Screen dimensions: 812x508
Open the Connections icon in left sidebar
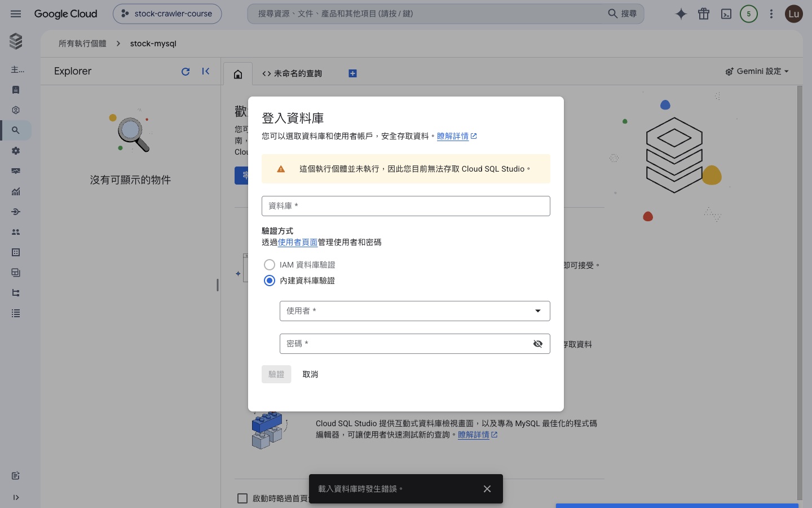click(x=16, y=212)
